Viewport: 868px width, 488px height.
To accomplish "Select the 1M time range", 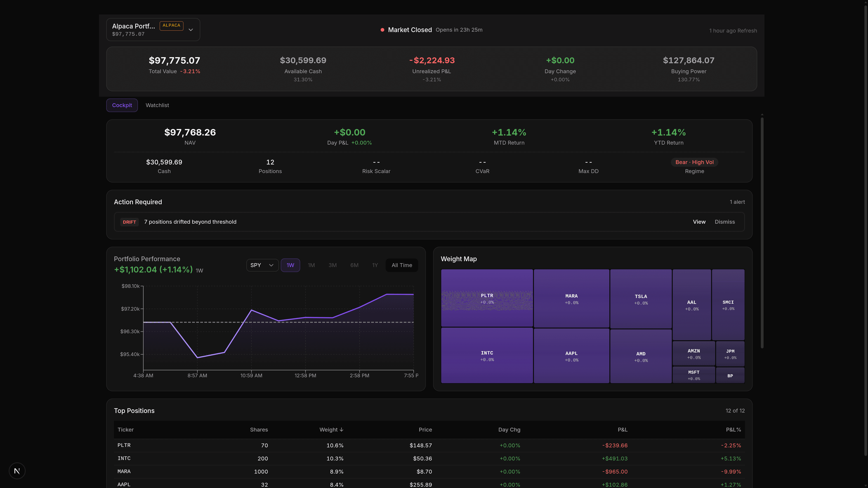I will pyautogui.click(x=311, y=265).
